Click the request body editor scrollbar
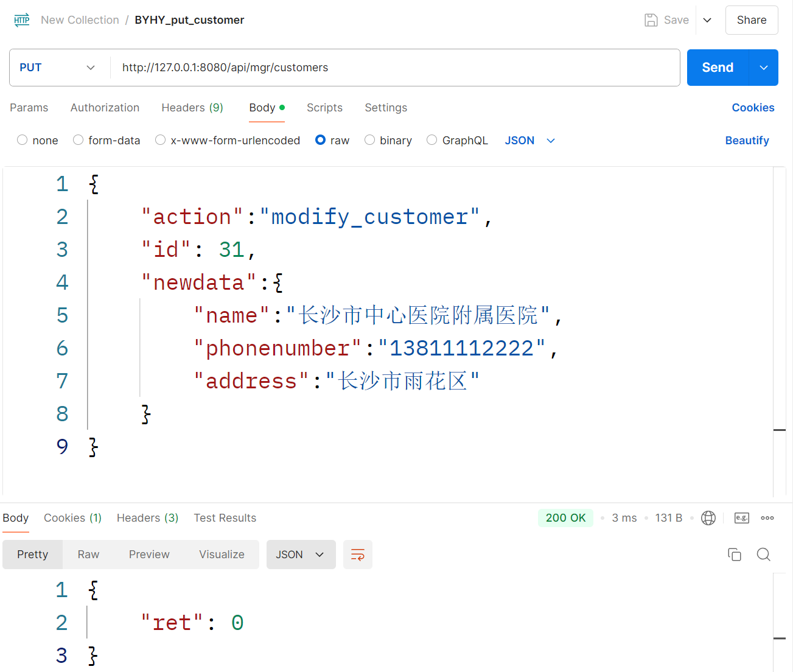 pyautogui.click(x=780, y=332)
